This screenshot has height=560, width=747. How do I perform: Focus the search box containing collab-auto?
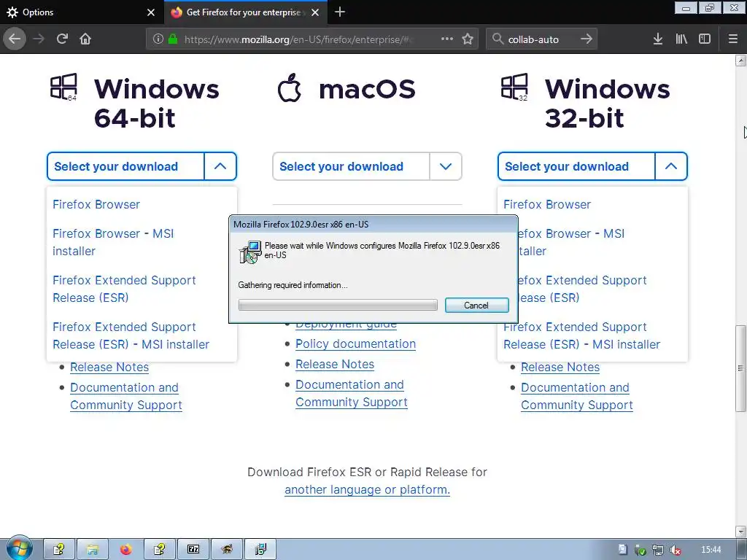541,39
